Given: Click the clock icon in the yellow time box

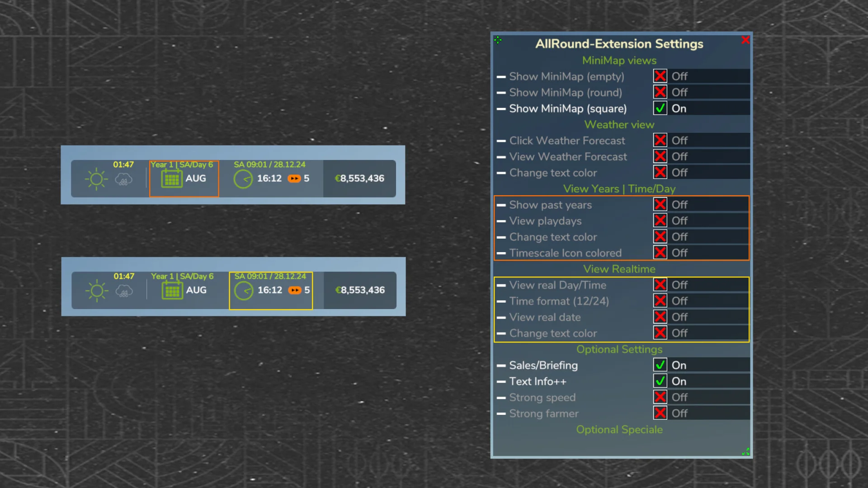Looking at the screenshot, I should coord(243,291).
